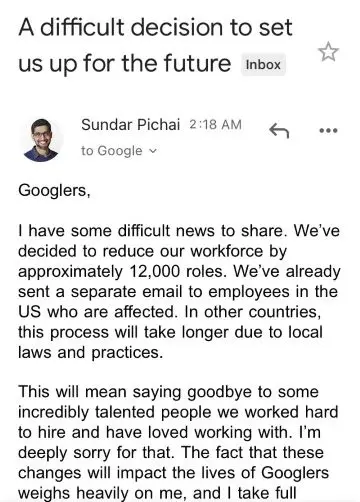The height and width of the screenshot is (502, 360).
Task: Click the line "This will mean saying goodbye"
Action: [x=168, y=392]
